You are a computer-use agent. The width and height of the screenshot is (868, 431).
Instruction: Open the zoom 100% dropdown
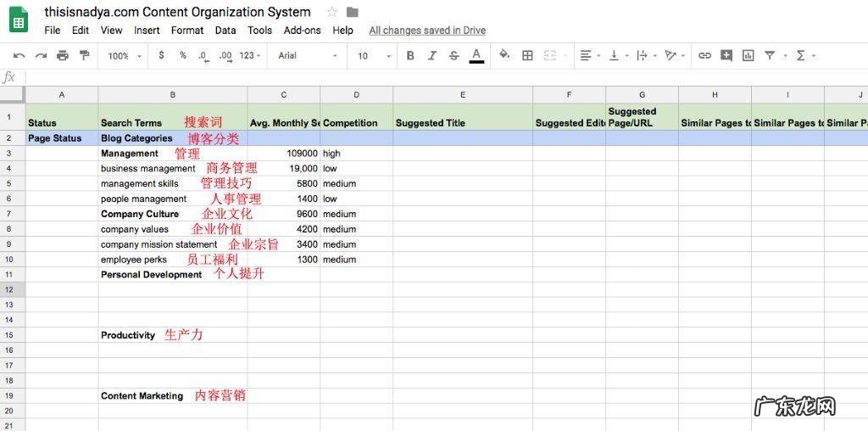125,56
